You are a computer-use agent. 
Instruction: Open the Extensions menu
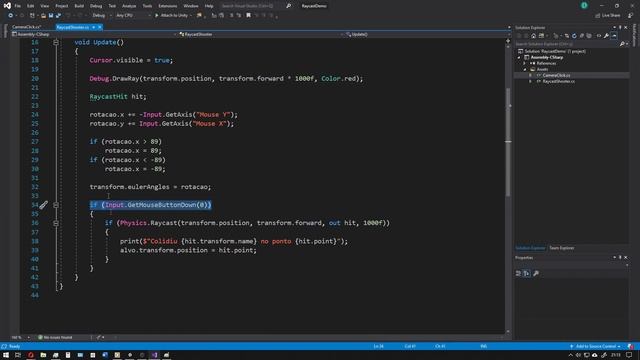coord(168,6)
